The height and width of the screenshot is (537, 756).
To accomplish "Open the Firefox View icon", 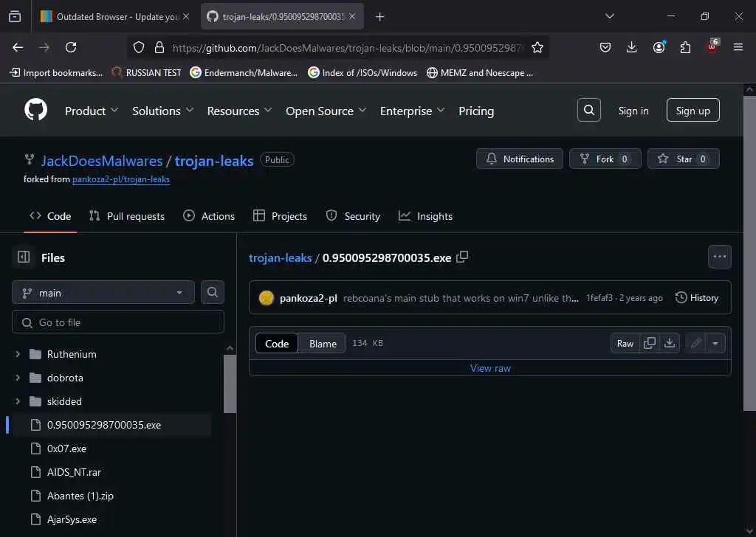I will 15,16.
